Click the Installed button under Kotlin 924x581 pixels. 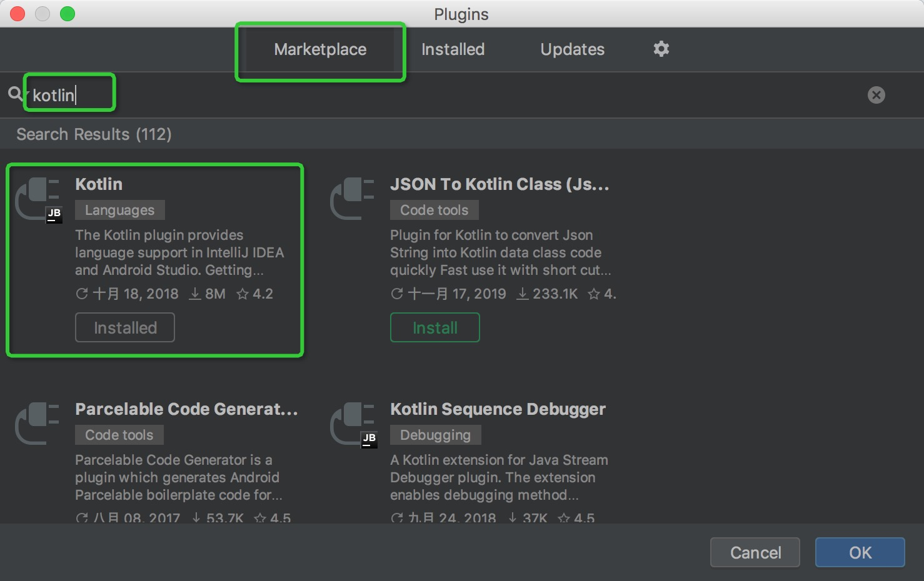coord(125,327)
